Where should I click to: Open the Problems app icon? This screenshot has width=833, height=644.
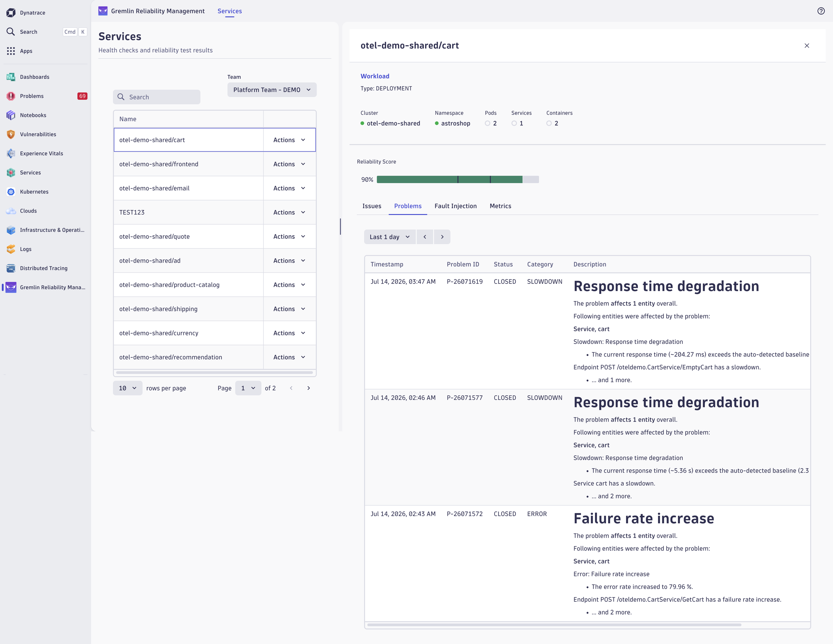coord(11,96)
